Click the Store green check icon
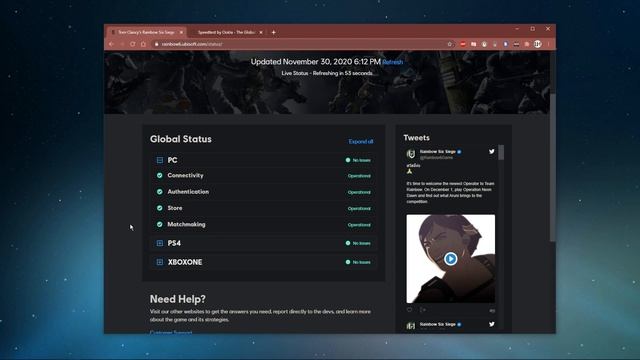The image size is (640, 360). [x=160, y=208]
